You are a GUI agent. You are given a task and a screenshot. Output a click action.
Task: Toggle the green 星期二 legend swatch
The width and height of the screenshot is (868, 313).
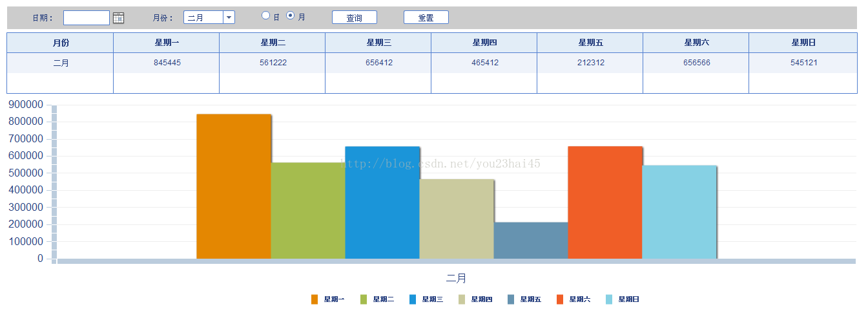click(364, 299)
